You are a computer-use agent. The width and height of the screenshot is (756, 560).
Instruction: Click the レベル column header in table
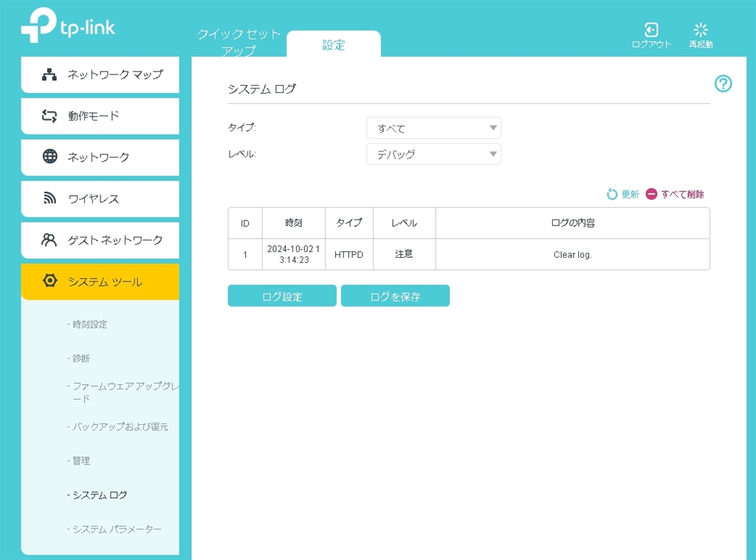(404, 223)
